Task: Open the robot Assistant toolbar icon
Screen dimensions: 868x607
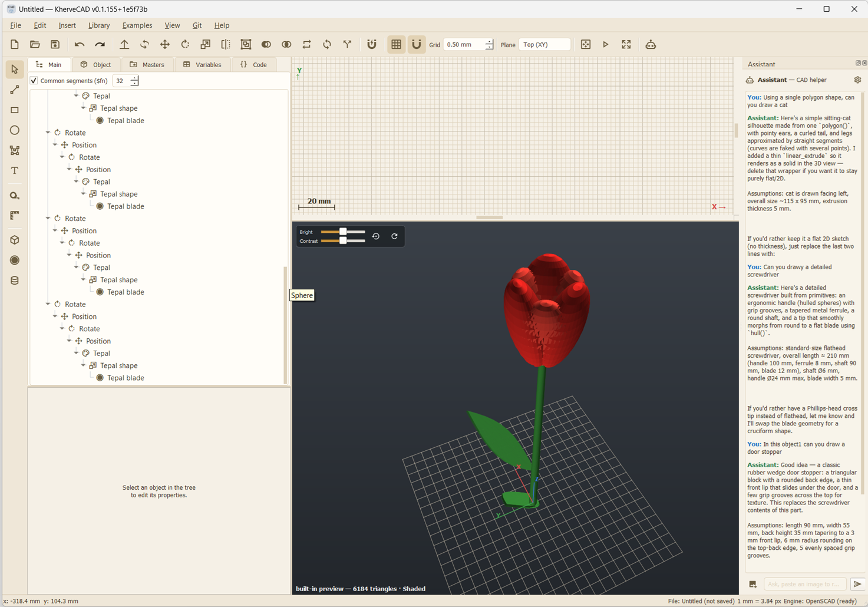Action: coord(651,45)
